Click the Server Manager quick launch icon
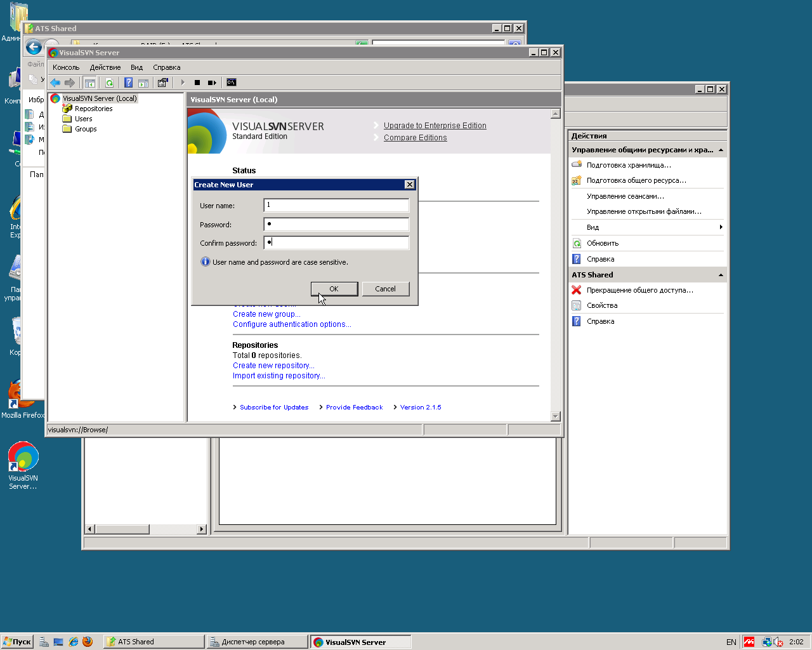812x650 pixels. tap(44, 642)
